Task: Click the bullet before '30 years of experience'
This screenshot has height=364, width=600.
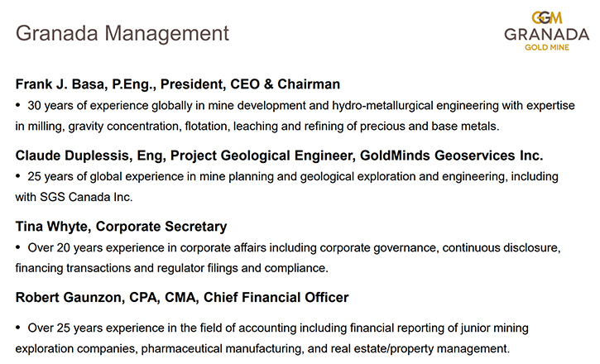Action: tap(17, 105)
